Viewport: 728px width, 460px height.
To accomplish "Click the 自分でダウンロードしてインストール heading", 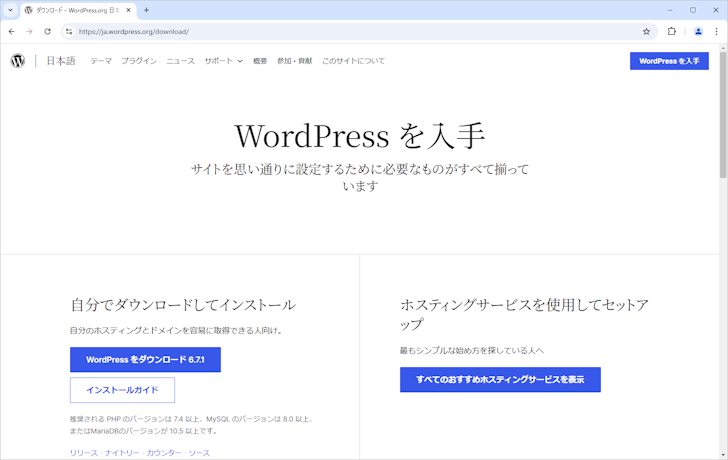I will coord(183,305).
